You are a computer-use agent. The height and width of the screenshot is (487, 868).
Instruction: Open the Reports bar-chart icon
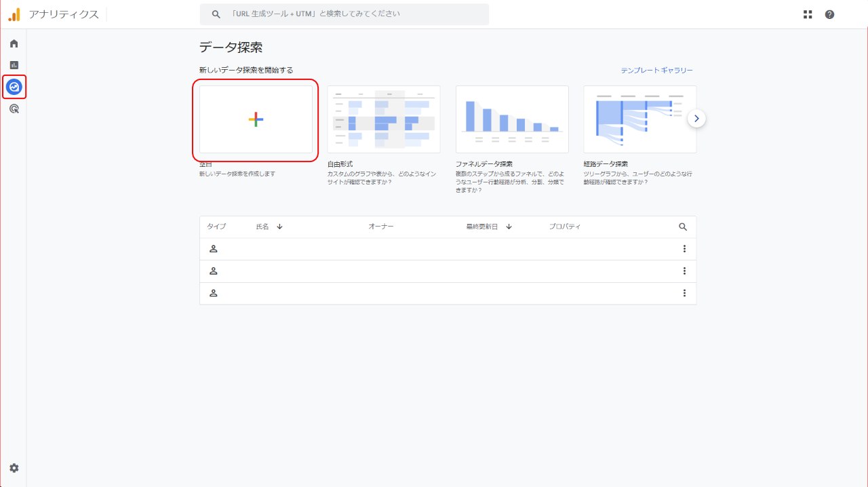coord(14,65)
